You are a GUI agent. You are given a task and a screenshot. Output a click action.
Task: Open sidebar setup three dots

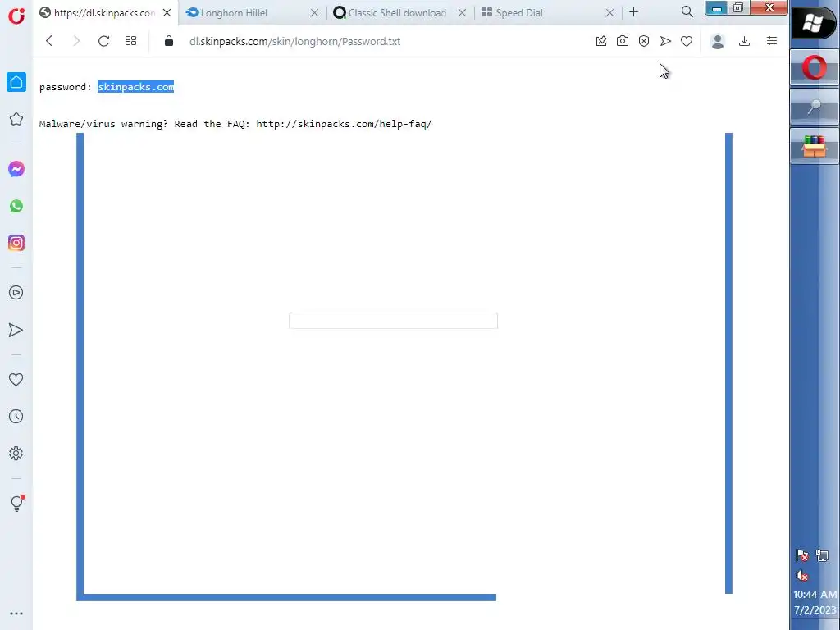point(16,614)
